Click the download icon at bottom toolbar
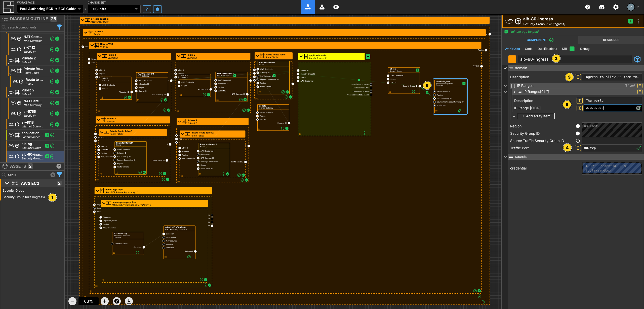The image size is (644, 309). 129,301
